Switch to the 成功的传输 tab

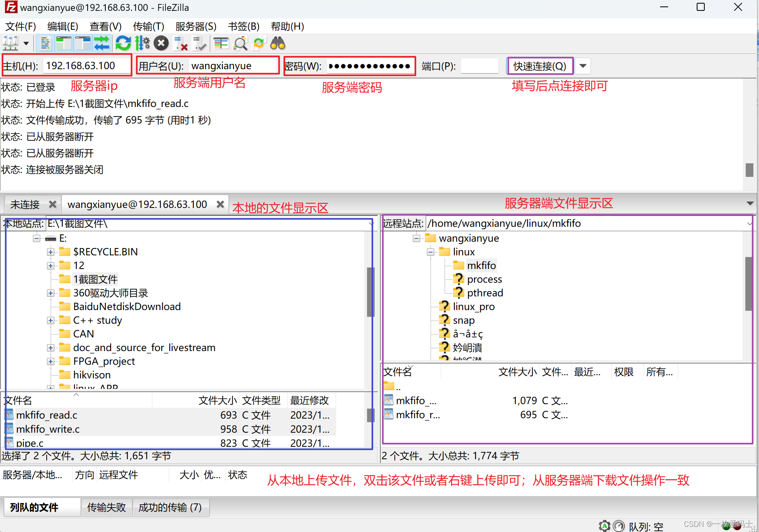click(171, 507)
